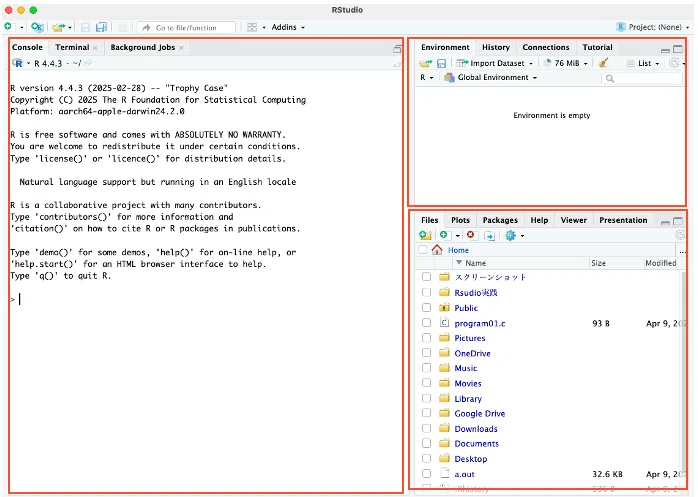Switch to the Files tab

pos(430,220)
